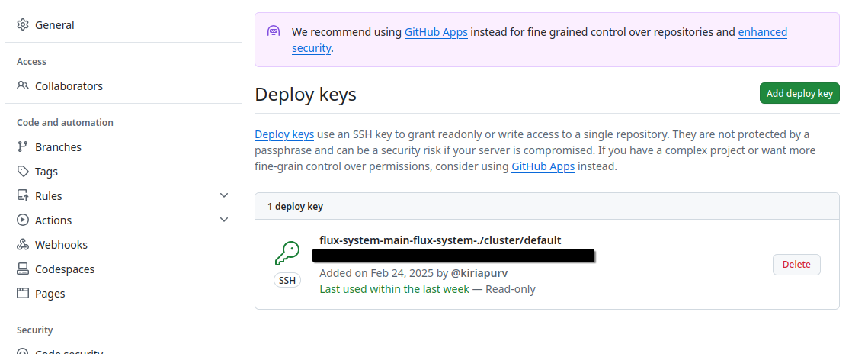The height and width of the screenshot is (354, 868).
Task: Follow the enhanced security link
Action: pos(762,32)
